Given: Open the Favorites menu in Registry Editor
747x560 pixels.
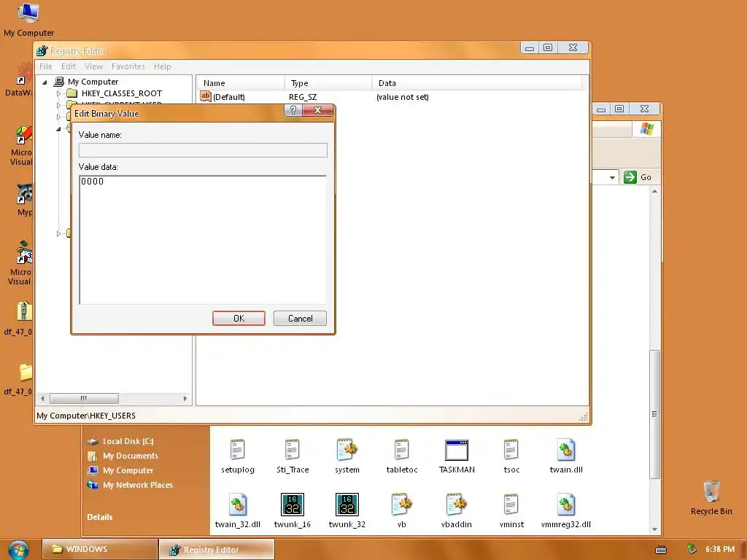Looking at the screenshot, I should coord(128,66).
